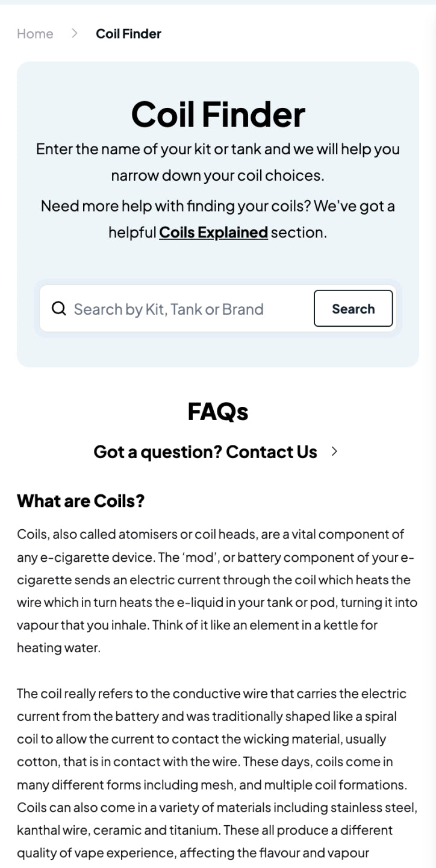The height and width of the screenshot is (868, 436).
Task: Click the breadcrumb separator chevron
Action: tap(74, 34)
